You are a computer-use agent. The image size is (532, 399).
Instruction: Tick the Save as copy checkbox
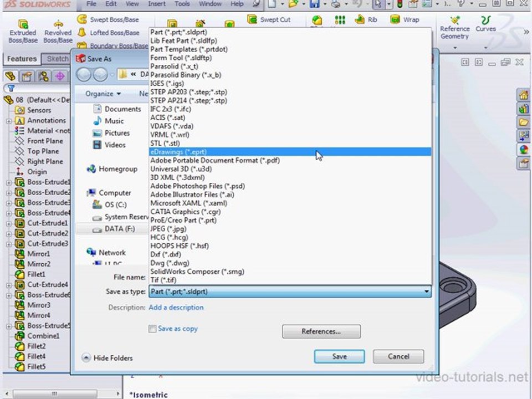(152, 329)
